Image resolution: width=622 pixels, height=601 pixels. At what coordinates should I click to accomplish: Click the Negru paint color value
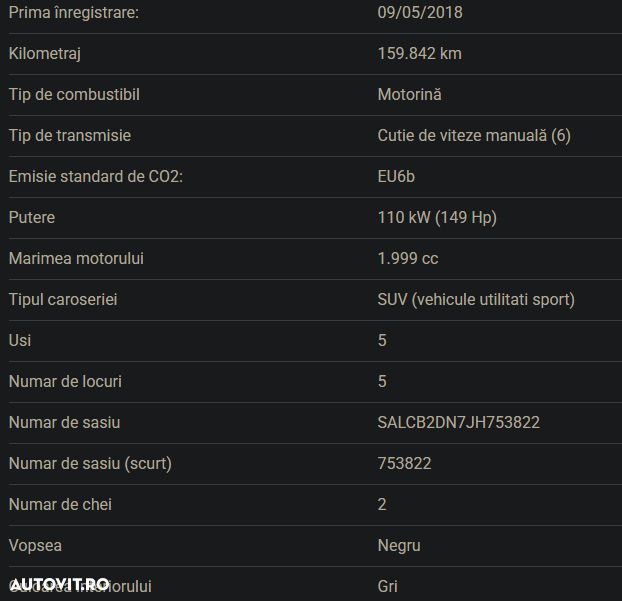pyautogui.click(x=399, y=545)
